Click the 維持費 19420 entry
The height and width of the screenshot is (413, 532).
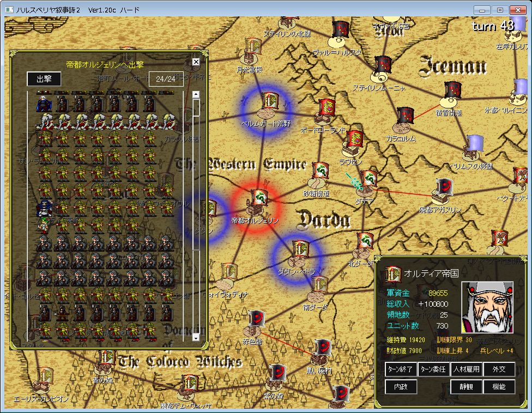(406, 340)
